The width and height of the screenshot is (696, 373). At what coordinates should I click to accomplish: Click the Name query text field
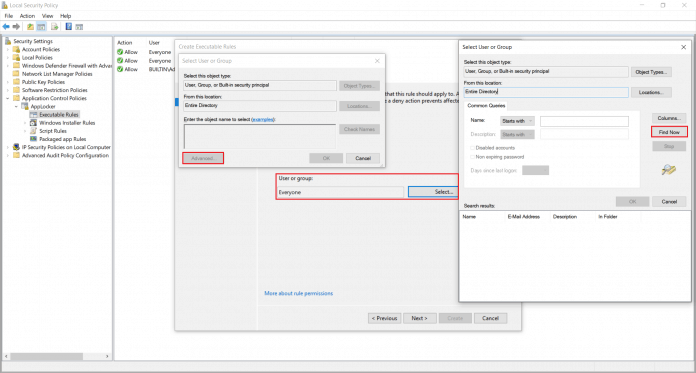click(x=584, y=121)
